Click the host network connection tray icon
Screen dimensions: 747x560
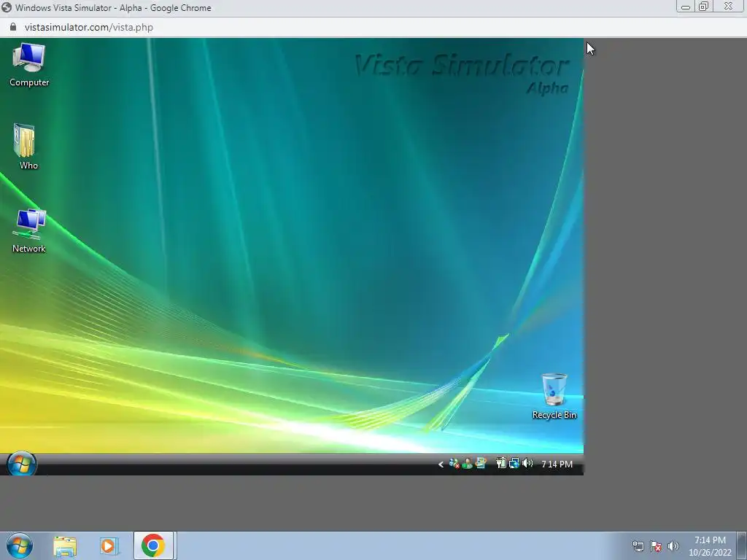638,546
